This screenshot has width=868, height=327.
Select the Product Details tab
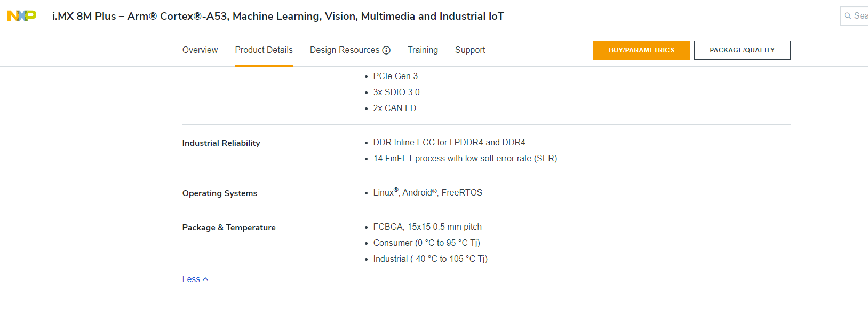pyautogui.click(x=264, y=50)
